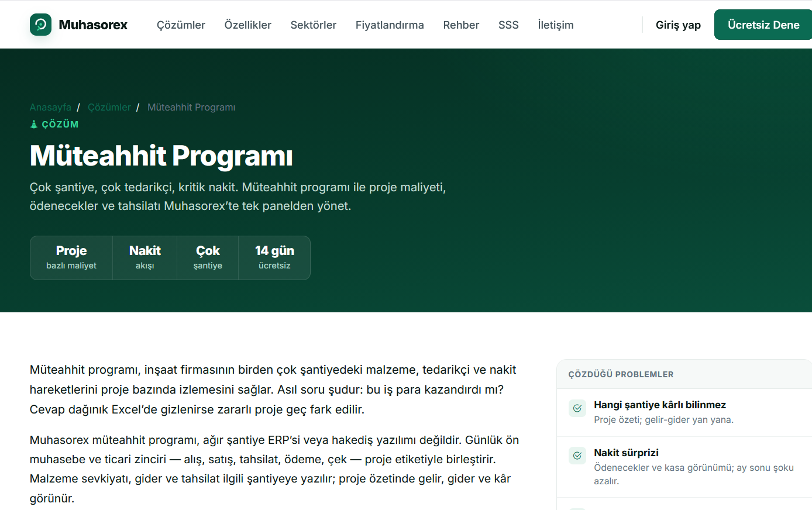
Task: Click the Muhasorex logo icon
Action: point(40,25)
